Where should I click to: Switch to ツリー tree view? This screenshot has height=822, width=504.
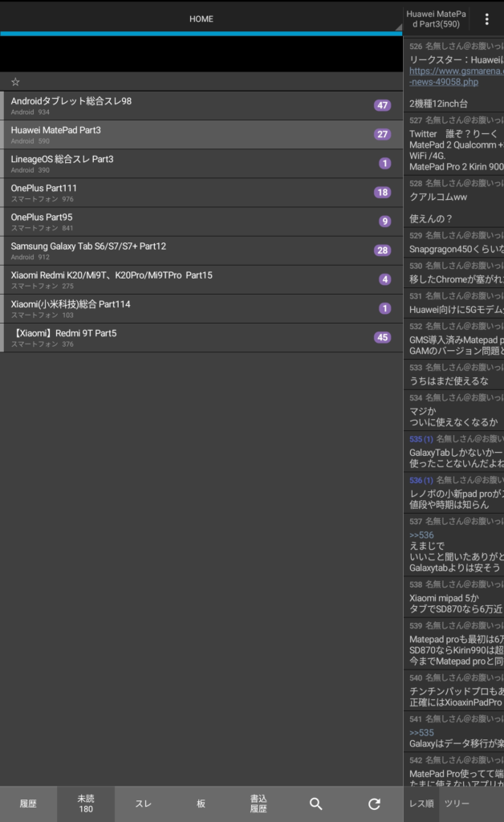pyautogui.click(x=457, y=804)
